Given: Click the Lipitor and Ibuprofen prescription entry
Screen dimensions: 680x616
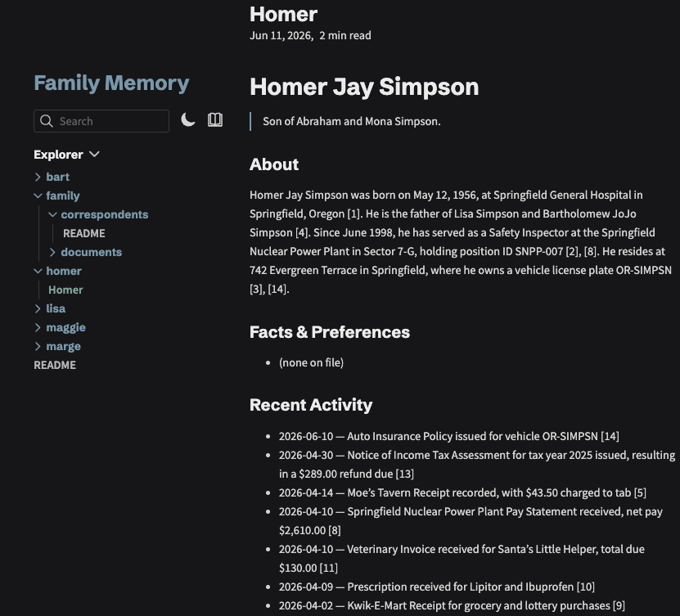Looking at the screenshot, I should coord(437,587).
